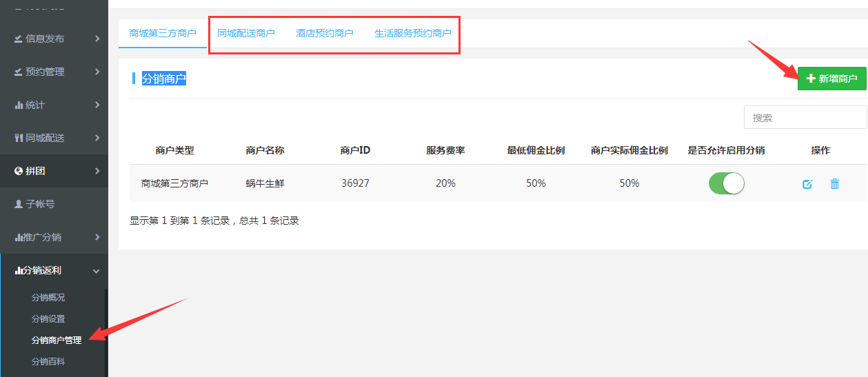This screenshot has width=868, height=377.
Task: Click the edit icon for 蜗牛生鲜 merchant
Action: click(x=807, y=184)
